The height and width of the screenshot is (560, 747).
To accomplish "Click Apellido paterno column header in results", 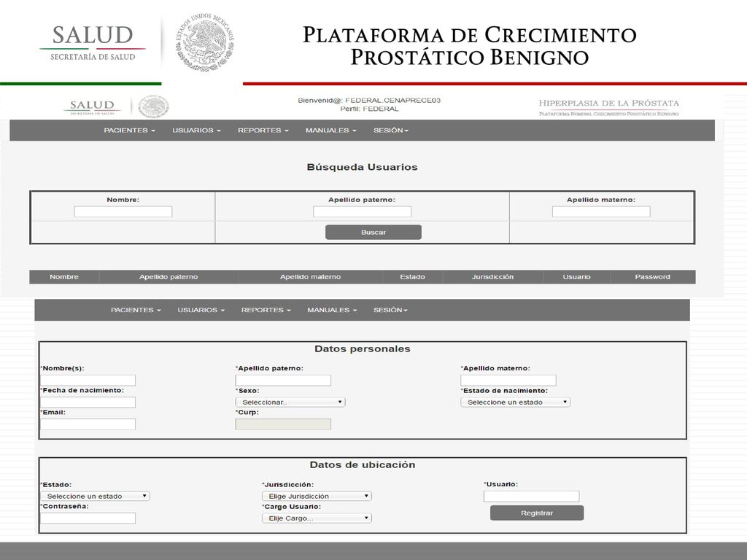I will coord(169,276).
